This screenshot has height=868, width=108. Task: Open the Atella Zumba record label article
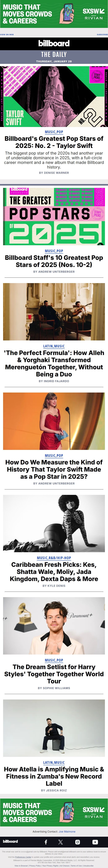coord(54,776)
